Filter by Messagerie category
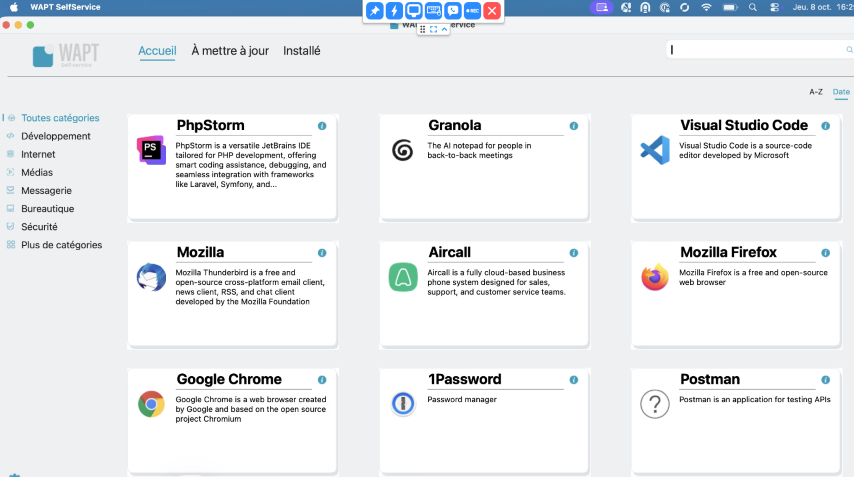This screenshot has width=854, height=477. click(46, 191)
